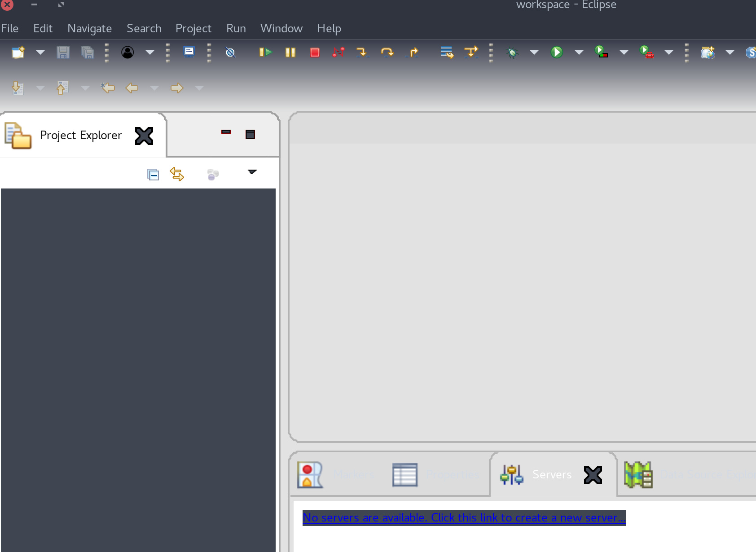Click the green Run button
This screenshot has height=552, width=756.
click(x=557, y=52)
